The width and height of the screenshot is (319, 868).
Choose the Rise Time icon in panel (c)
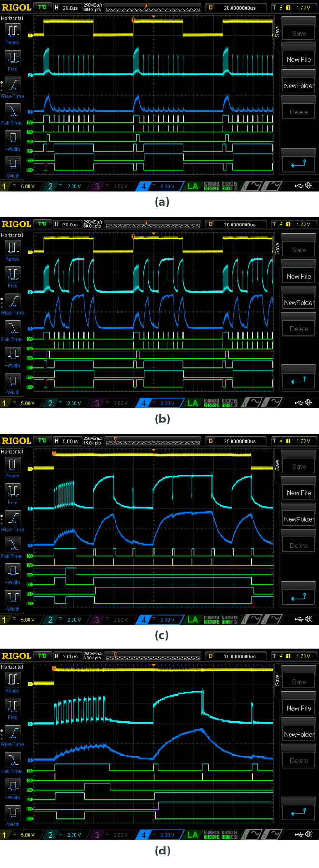[x=13, y=518]
